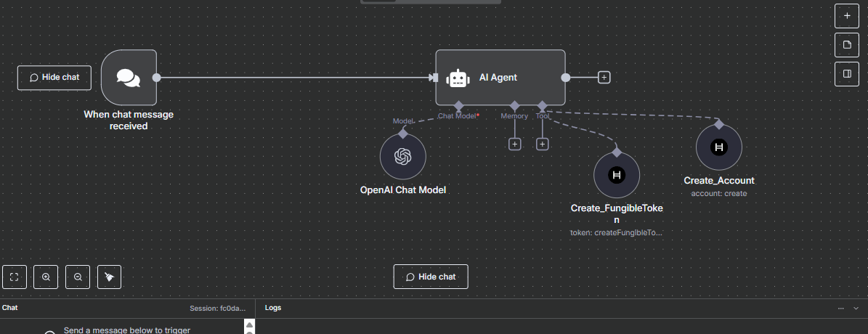Hide chat using button beside trigger node
This screenshot has height=334, width=868.
(54, 78)
